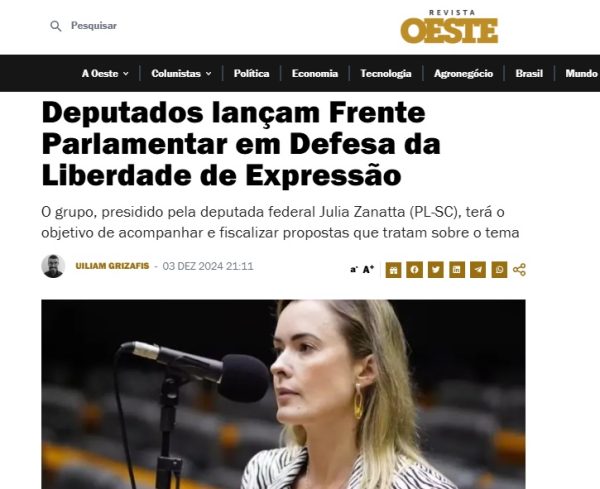Image resolution: width=600 pixels, height=489 pixels.
Task: Open author Uiliam Grizafis page
Action: click(112, 266)
